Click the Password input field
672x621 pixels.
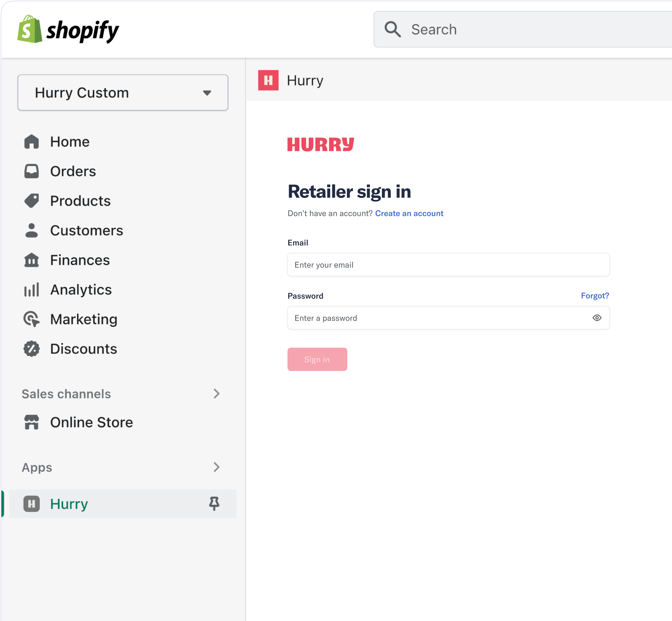point(449,318)
